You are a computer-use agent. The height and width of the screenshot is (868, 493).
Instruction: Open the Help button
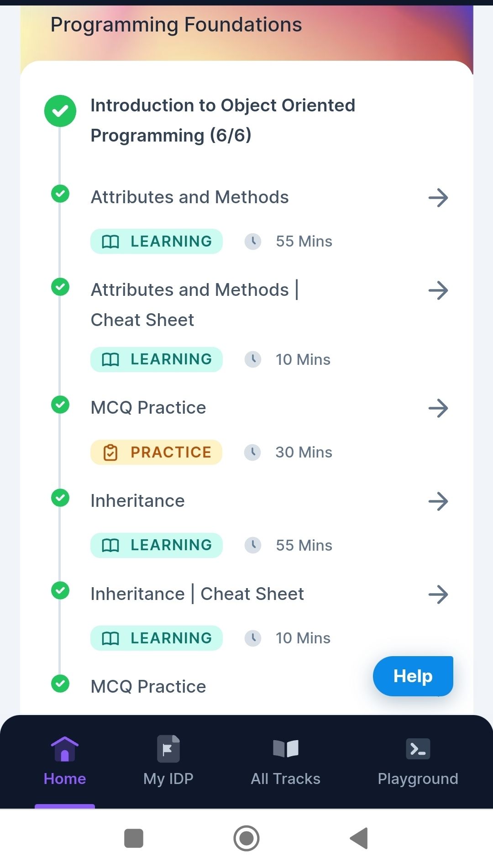[413, 676]
